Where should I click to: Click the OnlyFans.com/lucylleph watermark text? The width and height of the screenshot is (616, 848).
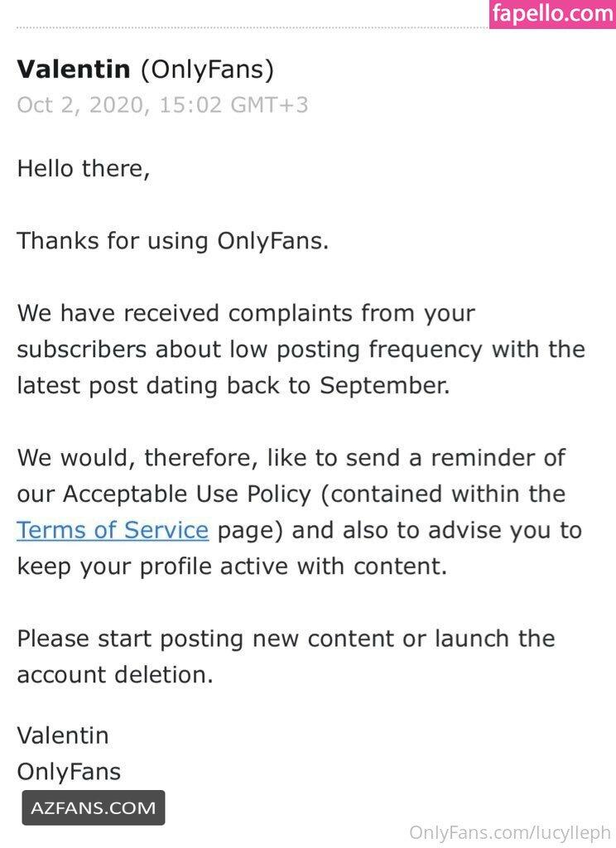click(510, 833)
